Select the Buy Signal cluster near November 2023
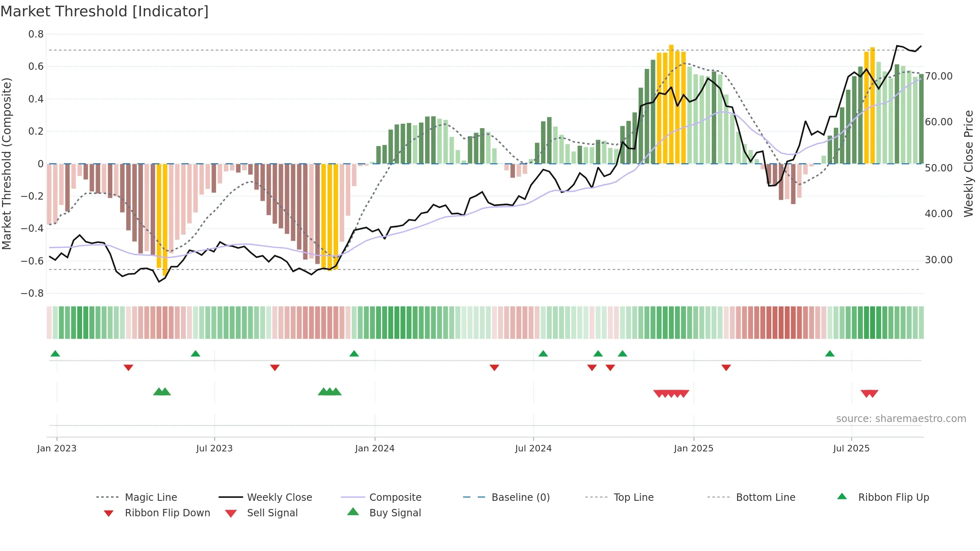Screen dimensions: 980x551 coord(330,391)
